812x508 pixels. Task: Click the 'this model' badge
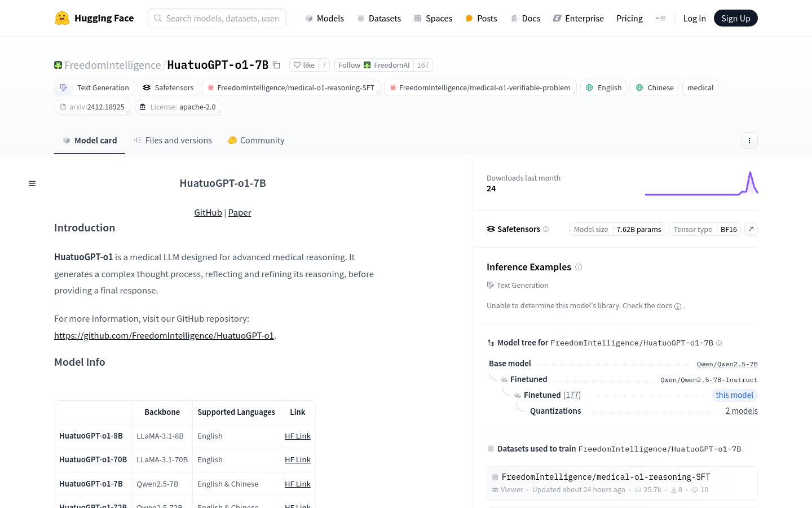point(734,395)
